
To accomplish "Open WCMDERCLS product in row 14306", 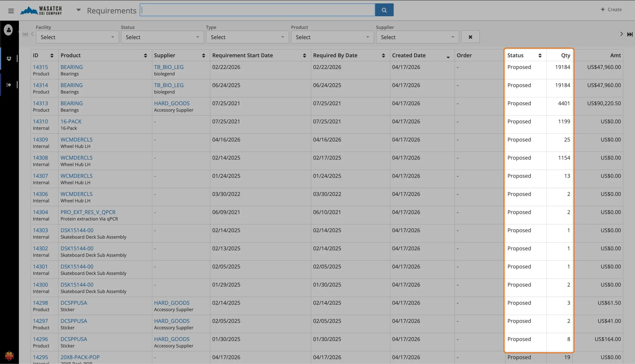I will [76, 194].
